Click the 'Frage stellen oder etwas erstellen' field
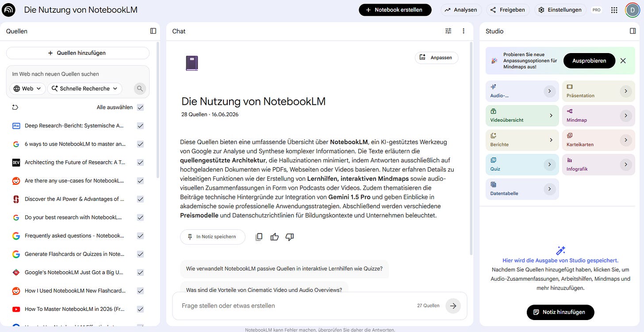Viewport: 644px width, 332px height. coord(296,305)
